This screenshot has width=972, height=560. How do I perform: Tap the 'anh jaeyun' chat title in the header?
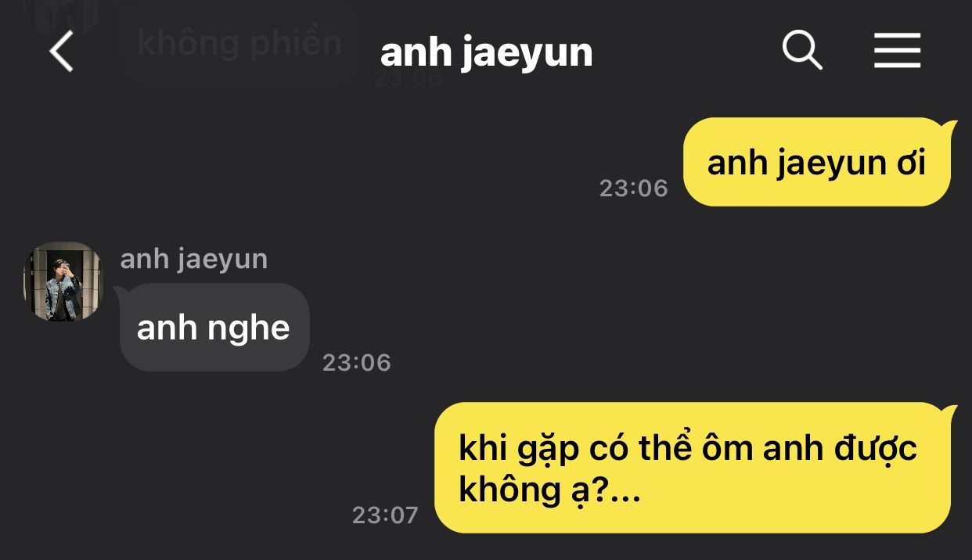coord(486,52)
